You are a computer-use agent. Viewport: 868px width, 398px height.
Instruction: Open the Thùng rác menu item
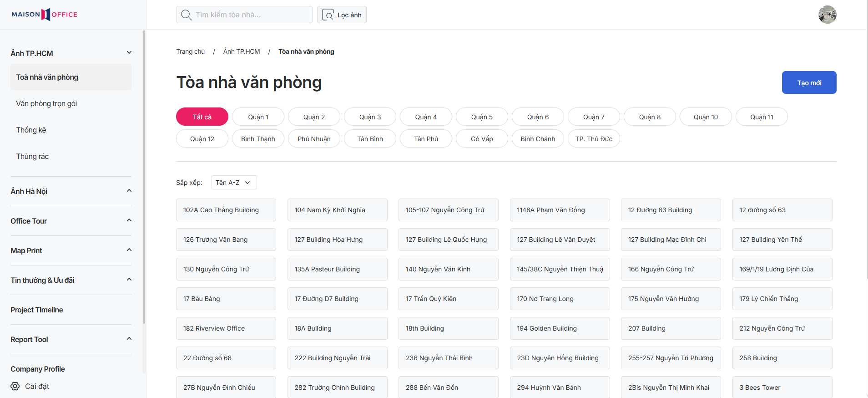tap(32, 157)
